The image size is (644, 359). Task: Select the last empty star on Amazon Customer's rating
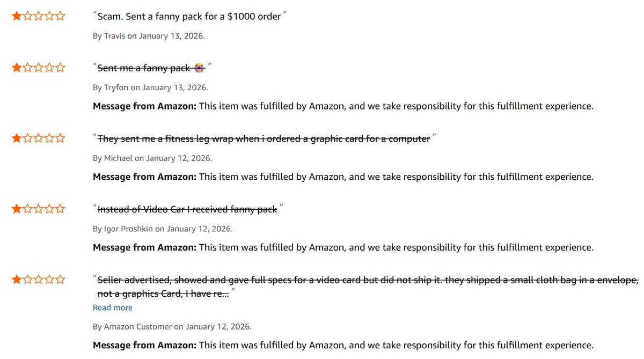pos(61,279)
